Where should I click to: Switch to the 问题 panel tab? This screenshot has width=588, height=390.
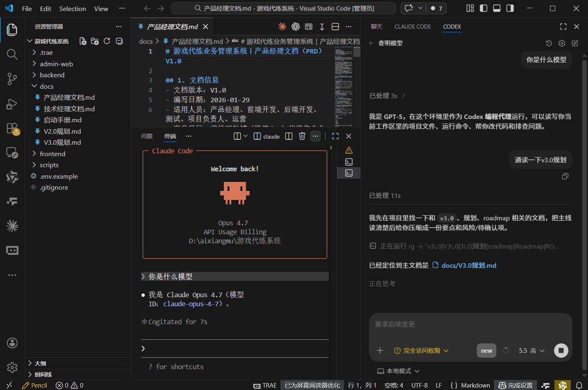click(147, 136)
